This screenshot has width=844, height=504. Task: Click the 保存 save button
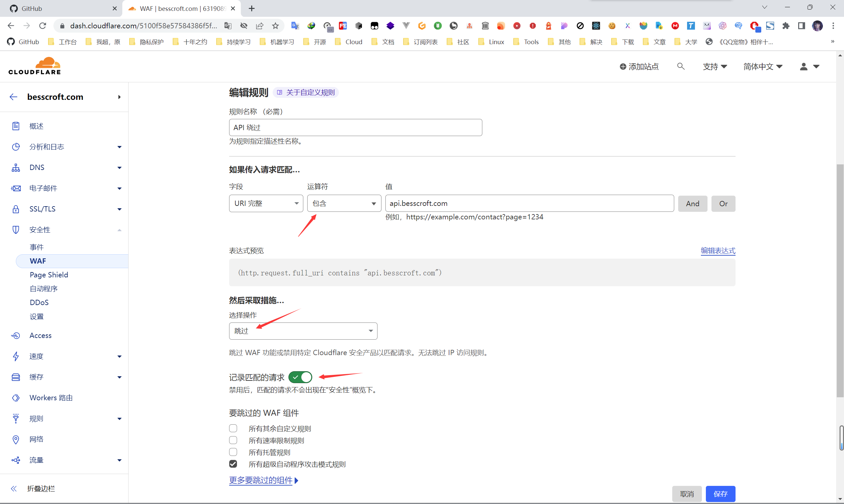pos(720,494)
